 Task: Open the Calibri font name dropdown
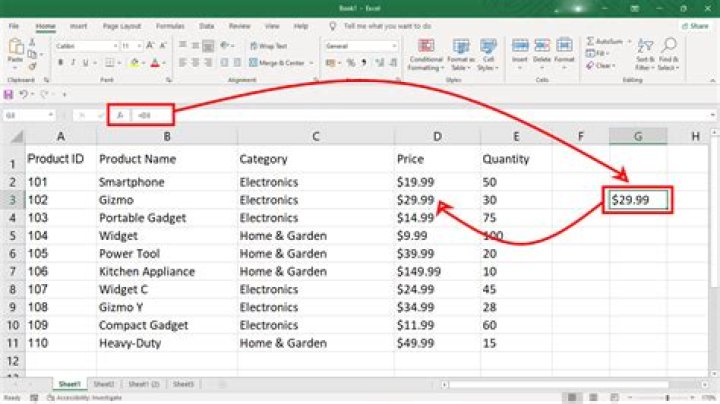coord(115,46)
